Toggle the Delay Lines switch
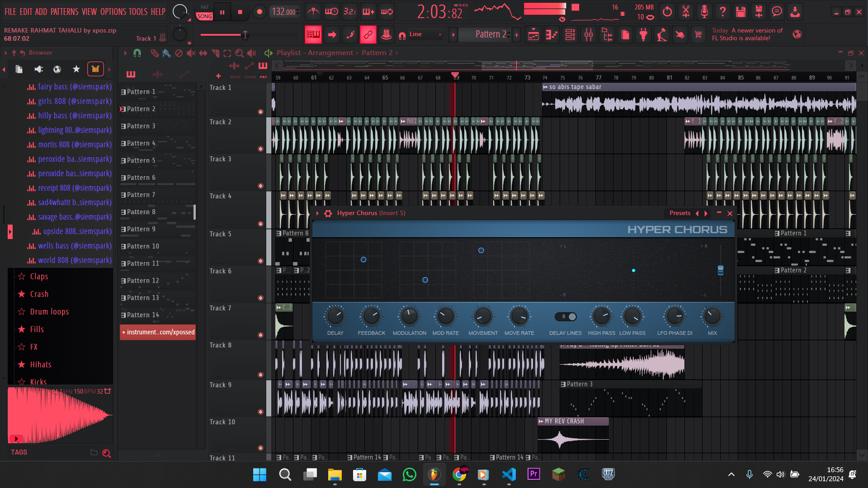The width and height of the screenshot is (868, 488). coord(566,317)
